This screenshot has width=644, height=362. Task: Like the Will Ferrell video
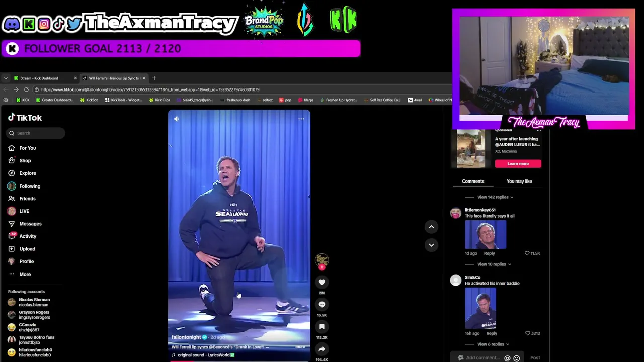pos(322,282)
